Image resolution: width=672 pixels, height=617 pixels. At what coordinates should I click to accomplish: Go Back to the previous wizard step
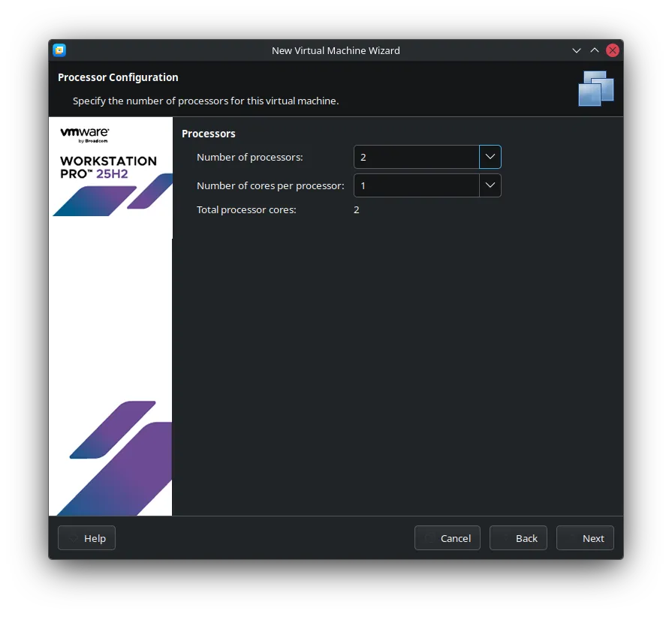(x=518, y=538)
